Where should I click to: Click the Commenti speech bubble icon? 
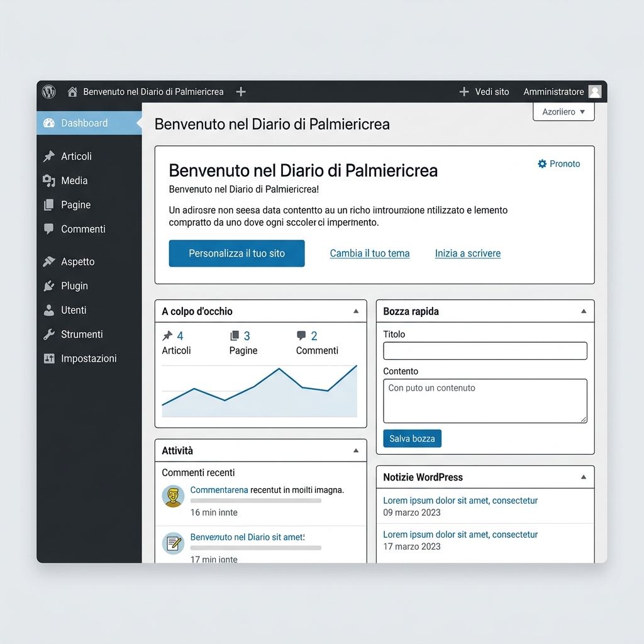pos(50,229)
